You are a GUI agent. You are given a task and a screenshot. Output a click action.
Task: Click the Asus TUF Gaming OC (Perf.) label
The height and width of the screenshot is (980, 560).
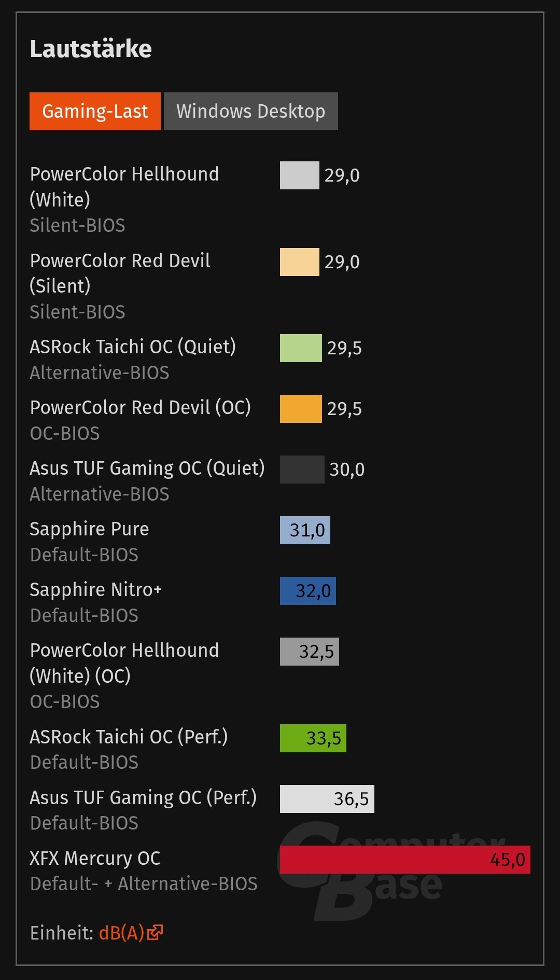(x=143, y=797)
